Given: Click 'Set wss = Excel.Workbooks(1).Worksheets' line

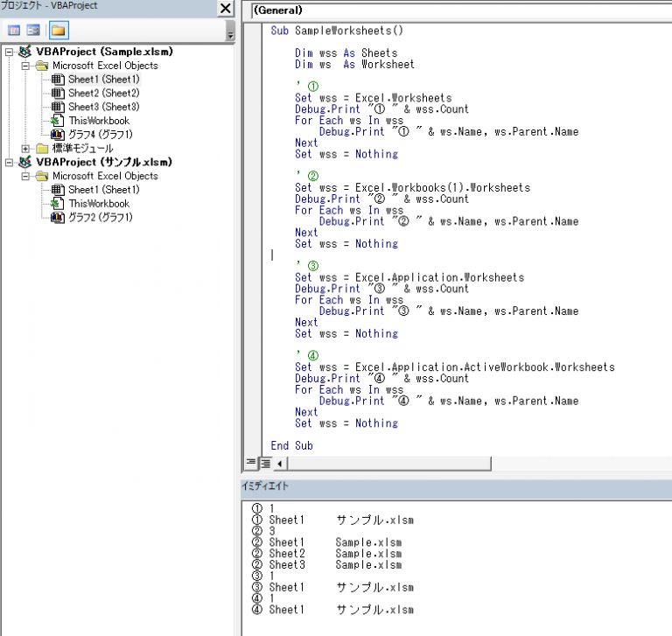Looking at the screenshot, I should tap(412, 188).
